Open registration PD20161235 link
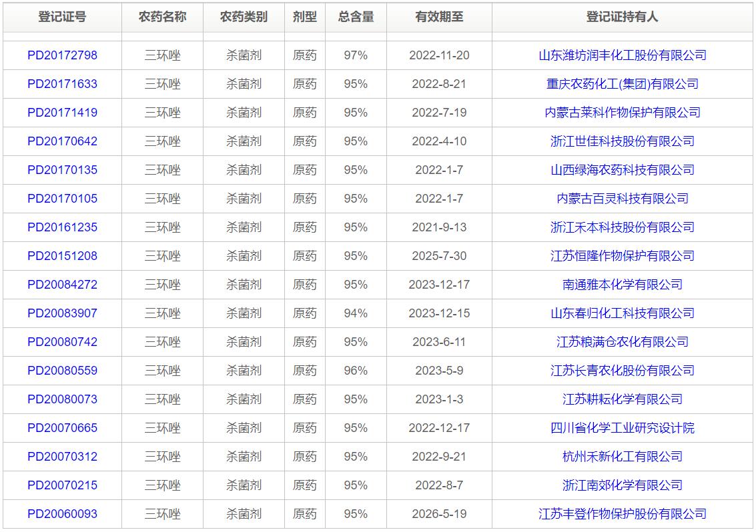This screenshot has height=532, width=756. click(x=62, y=227)
